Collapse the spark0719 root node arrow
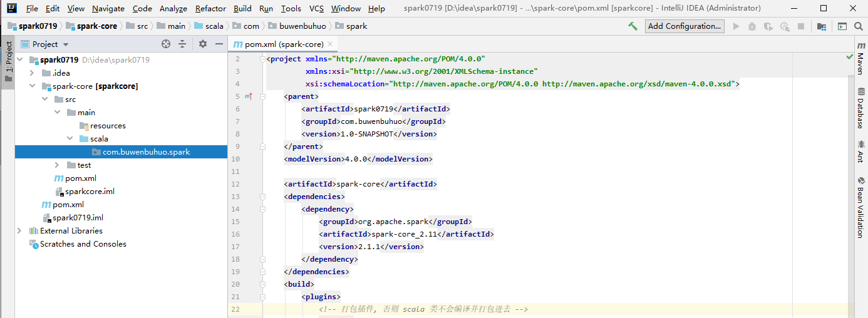The width and height of the screenshot is (868, 318). (x=19, y=60)
